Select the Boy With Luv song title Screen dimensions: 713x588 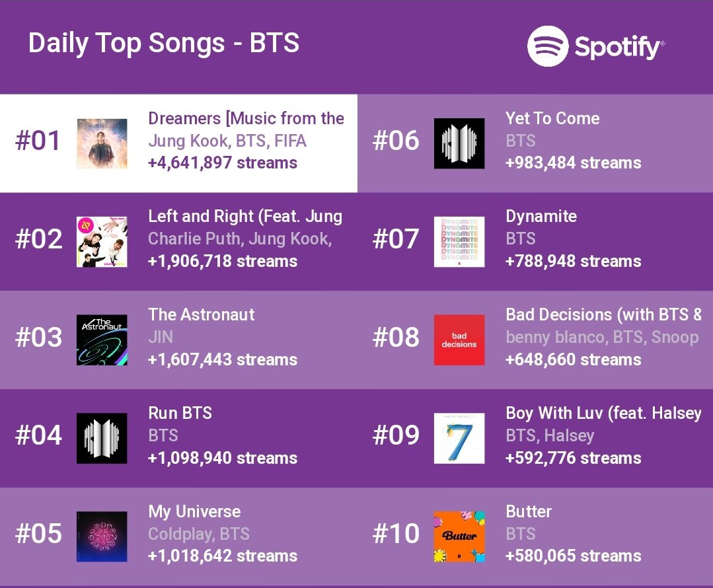(x=603, y=413)
